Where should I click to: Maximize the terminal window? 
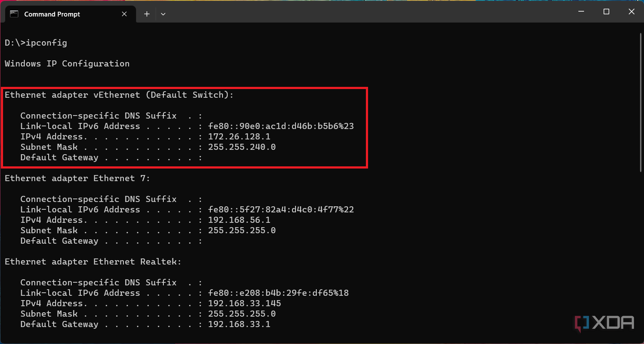pyautogui.click(x=606, y=12)
